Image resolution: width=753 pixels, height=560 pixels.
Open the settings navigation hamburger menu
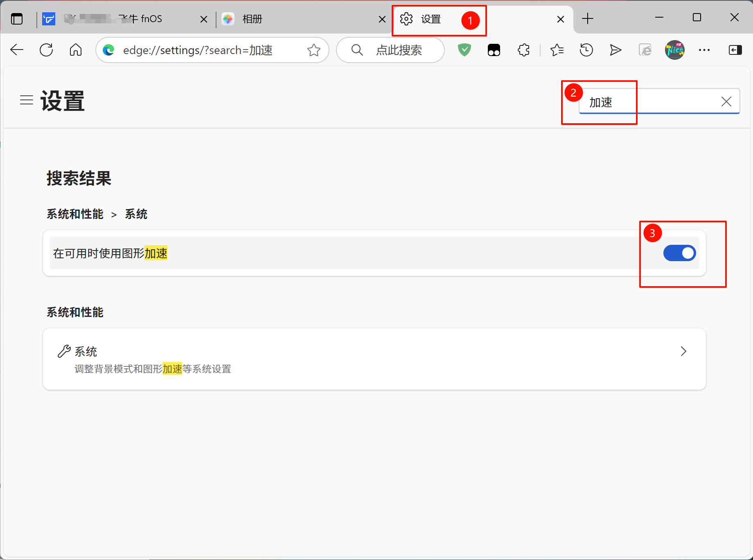27,100
